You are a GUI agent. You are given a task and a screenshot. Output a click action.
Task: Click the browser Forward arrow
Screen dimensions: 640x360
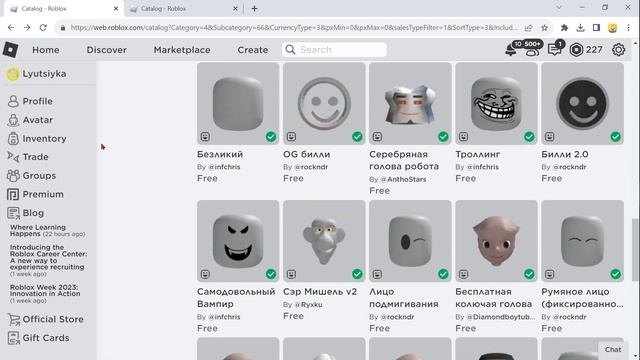coord(27,27)
